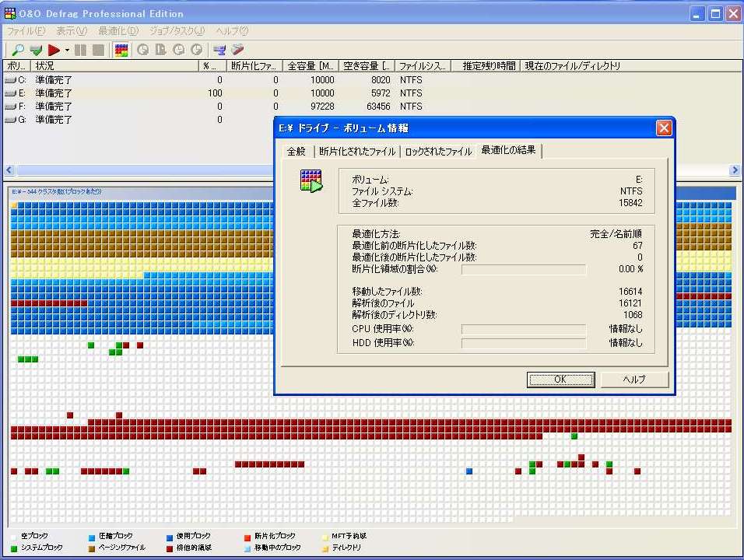Image resolution: width=744 pixels, height=560 pixels.
Task: Click the last grayed clock icon in toolbar
Action: coord(196,49)
